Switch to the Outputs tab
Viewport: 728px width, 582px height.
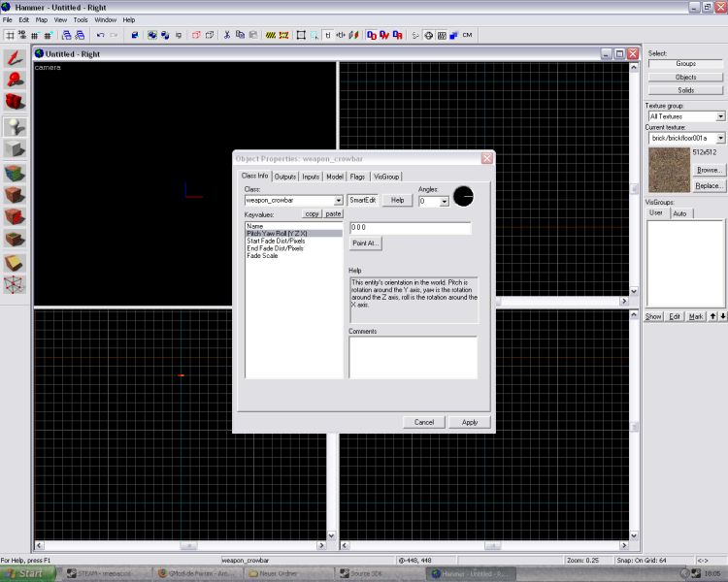coord(284,177)
